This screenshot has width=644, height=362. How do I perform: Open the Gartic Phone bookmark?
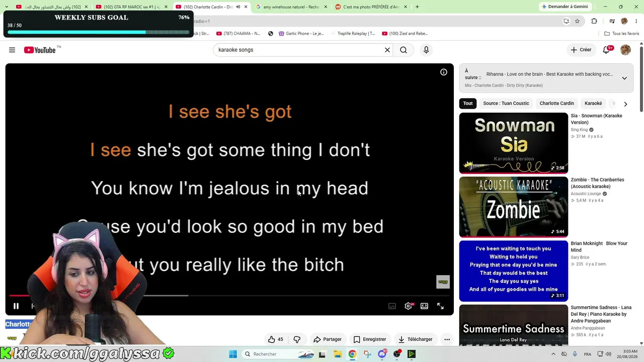[x=301, y=34]
